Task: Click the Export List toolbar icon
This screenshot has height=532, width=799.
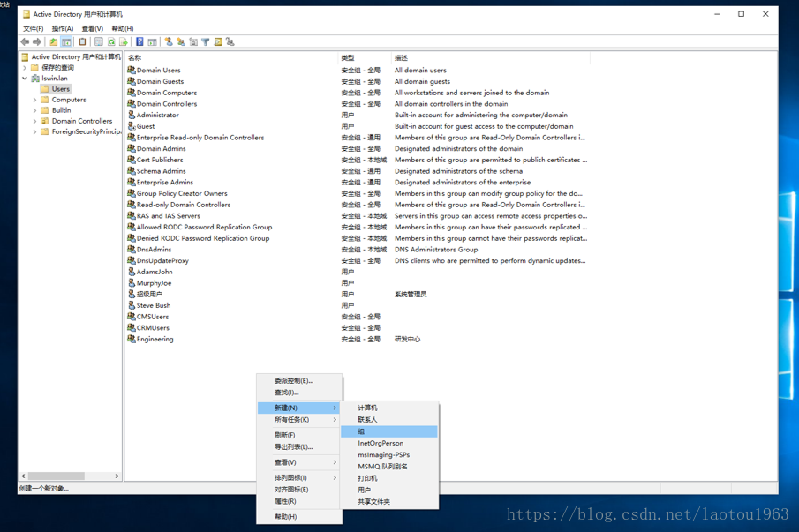Action: tap(124, 41)
